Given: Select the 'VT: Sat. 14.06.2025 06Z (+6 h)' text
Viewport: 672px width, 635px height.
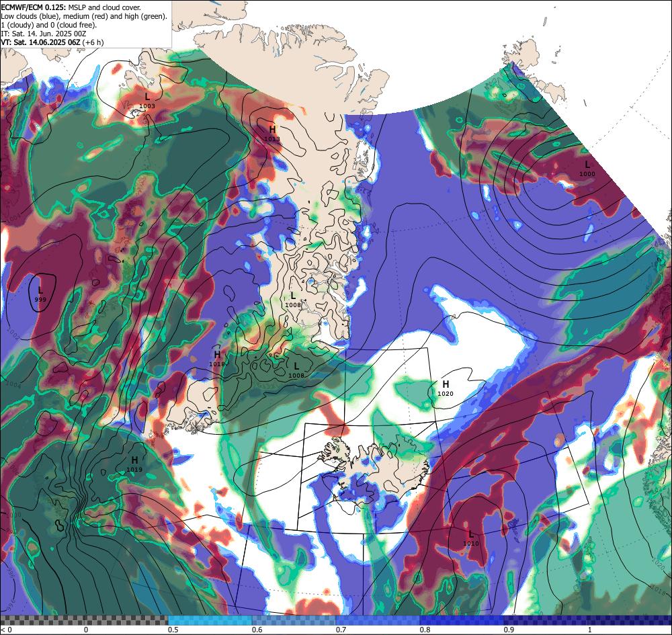Looking at the screenshot, I should click(x=52, y=42).
